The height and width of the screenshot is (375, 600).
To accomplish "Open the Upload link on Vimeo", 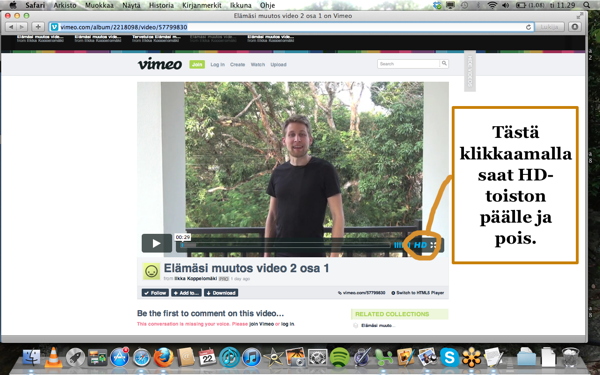I will click(x=278, y=65).
